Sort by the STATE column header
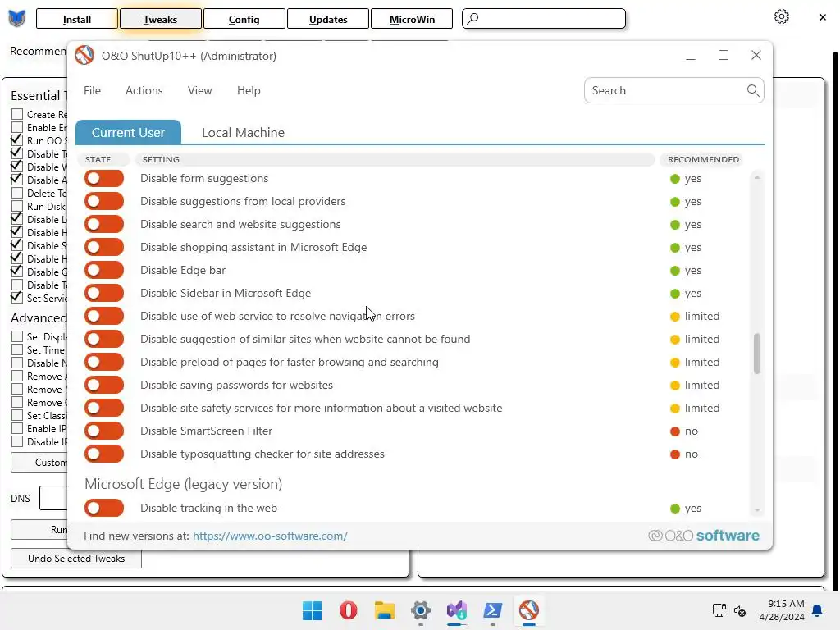This screenshot has height=630, width=840. pyautogui.click(x=103, y=160)
